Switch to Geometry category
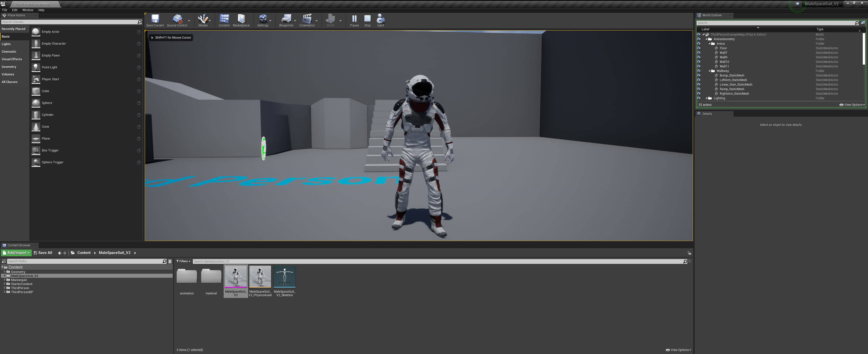The width and height of the screenshot is (868, 354). pyautogui.click(x=14, y=67)
